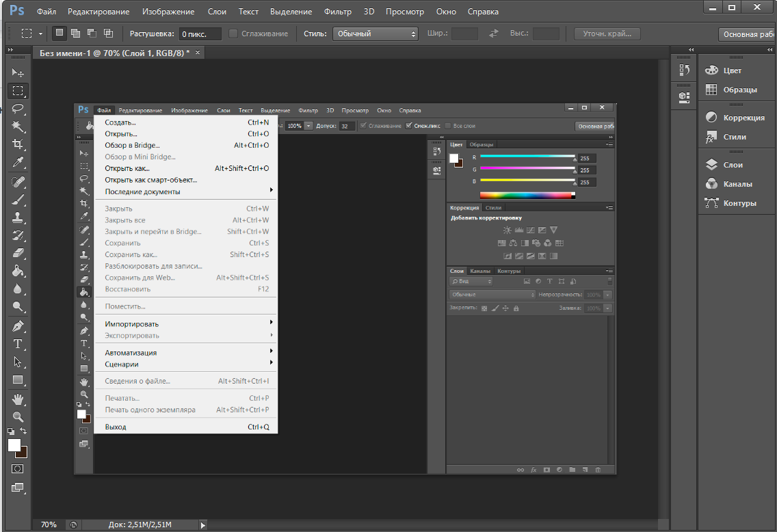Reset to default colors icon in main toolbar

click(x=11, y=431)
